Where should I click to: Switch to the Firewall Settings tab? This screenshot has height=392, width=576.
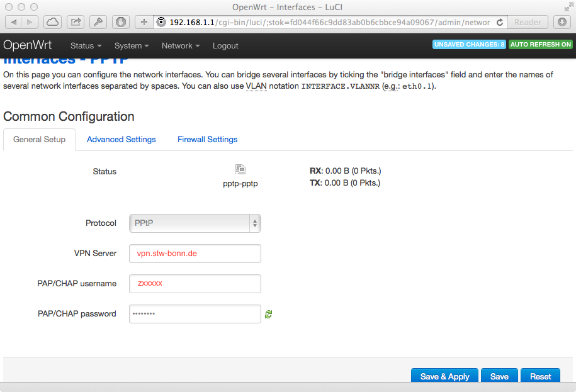pyautogui.click(x=207, y=140)
